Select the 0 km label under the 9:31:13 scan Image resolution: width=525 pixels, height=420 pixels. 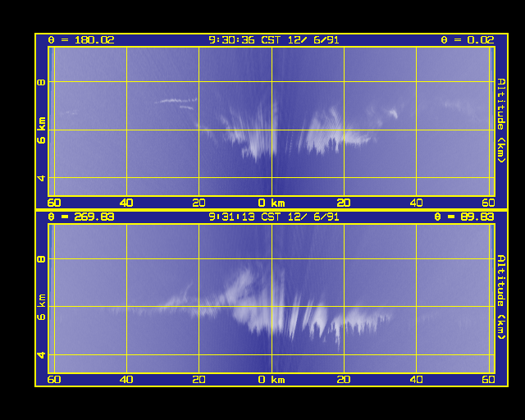coord(272,380)
